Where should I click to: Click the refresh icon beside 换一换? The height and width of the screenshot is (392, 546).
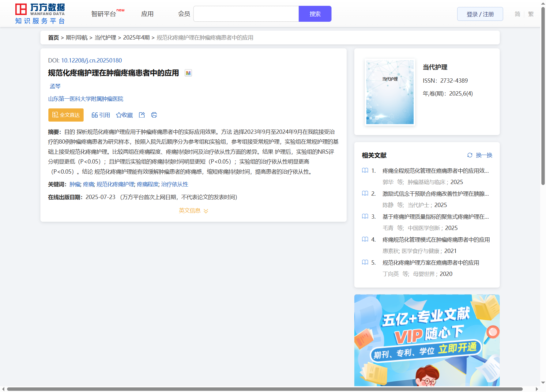[470, 155]
